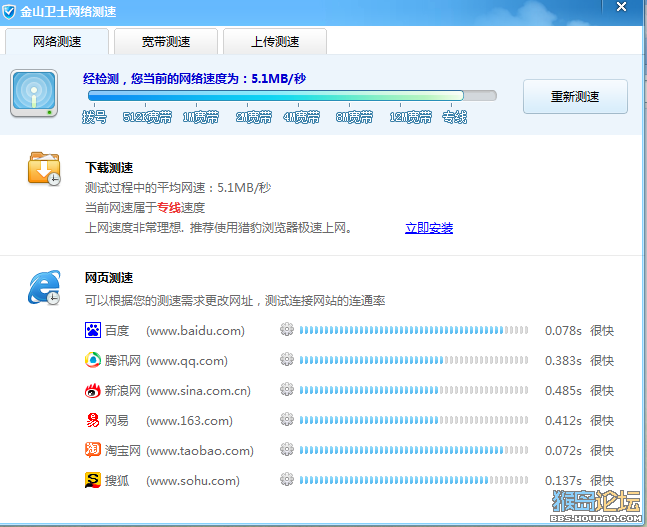The image size is (647, 527).
Task: Open settings gear for the qq.com row
Action: [287, 359]
